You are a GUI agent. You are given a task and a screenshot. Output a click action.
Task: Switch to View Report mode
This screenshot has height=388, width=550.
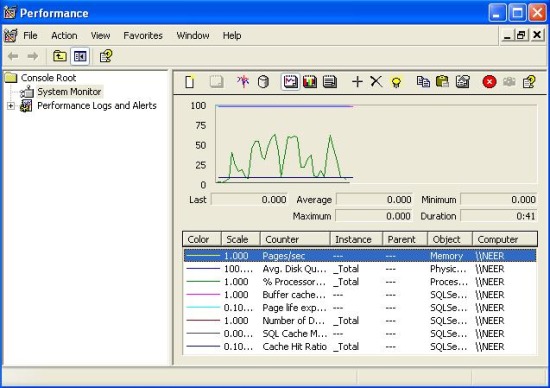[330, 82]
